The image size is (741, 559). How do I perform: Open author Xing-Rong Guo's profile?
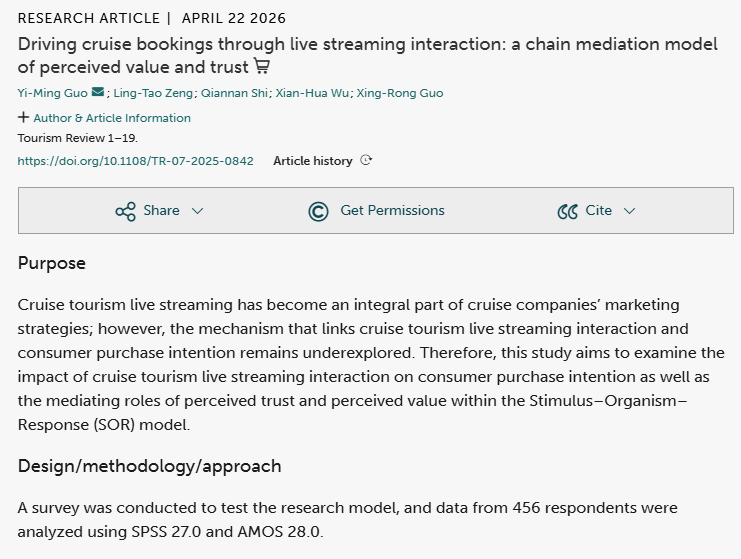click(400, 93)
